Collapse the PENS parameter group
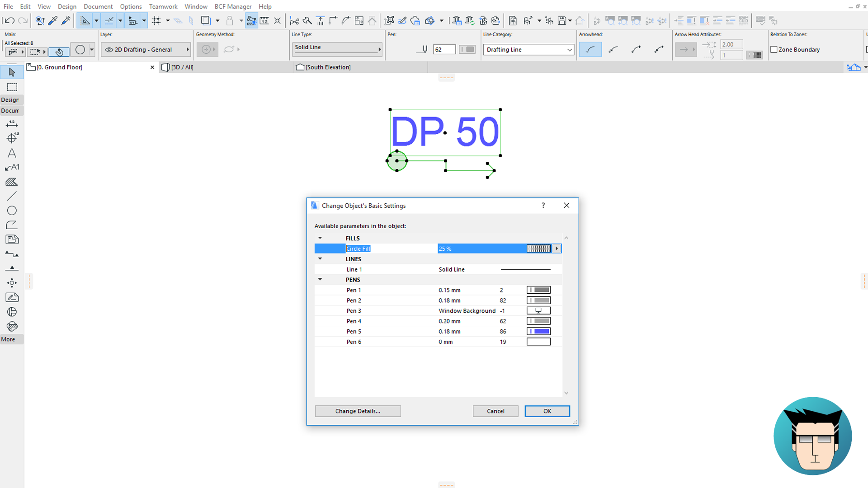The width and height of the screenshot is (868, 488). coord(320,280)
